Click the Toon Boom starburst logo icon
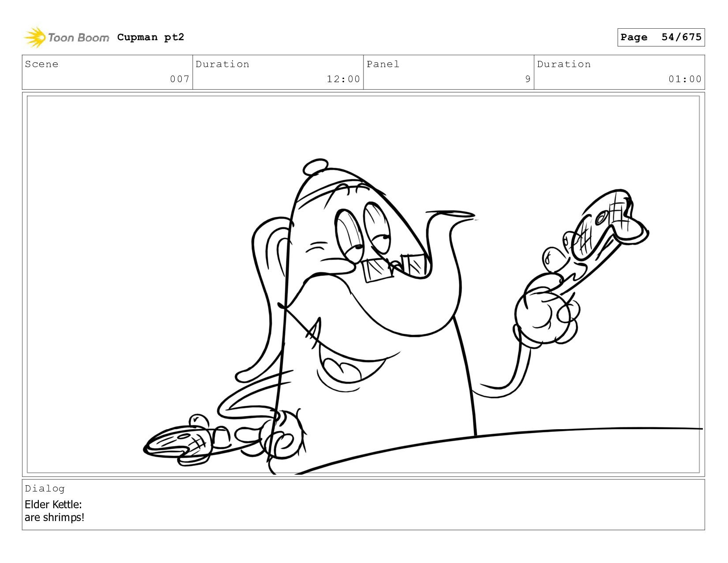728x563 pixels. 35,38
